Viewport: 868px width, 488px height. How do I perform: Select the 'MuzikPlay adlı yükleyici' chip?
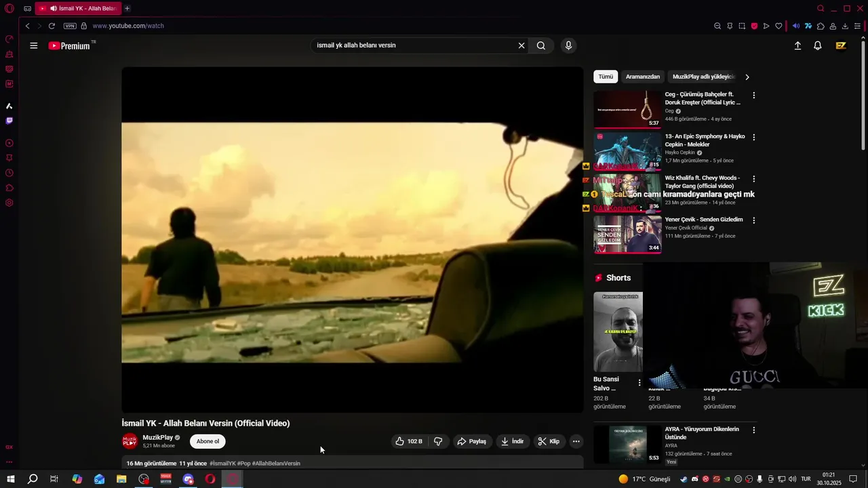click(x=704, y=77)
